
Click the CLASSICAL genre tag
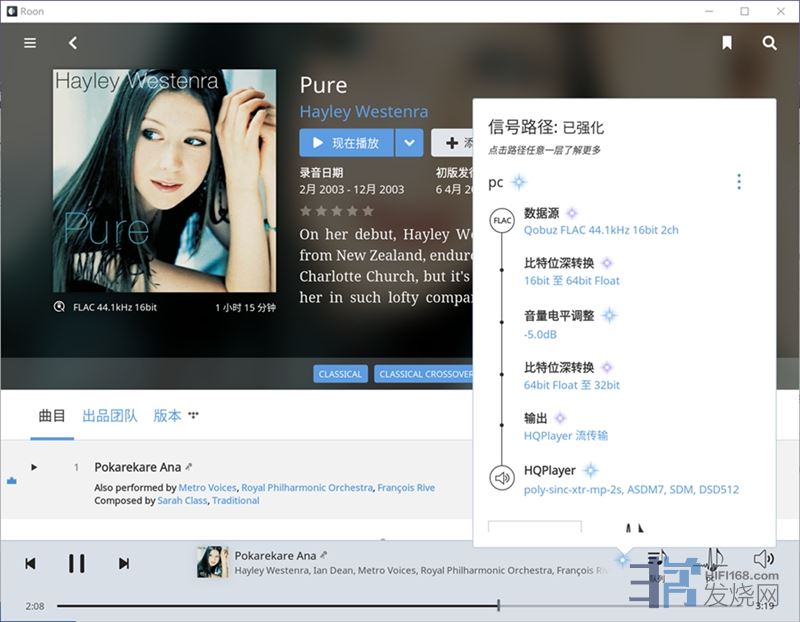click(x=340, y=374)
